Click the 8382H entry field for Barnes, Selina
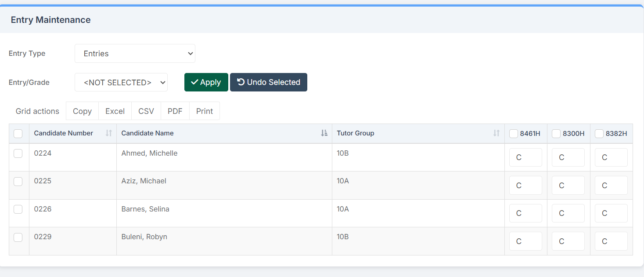The width and height of the screenshot is (644, 277). [x=611, y=213]
